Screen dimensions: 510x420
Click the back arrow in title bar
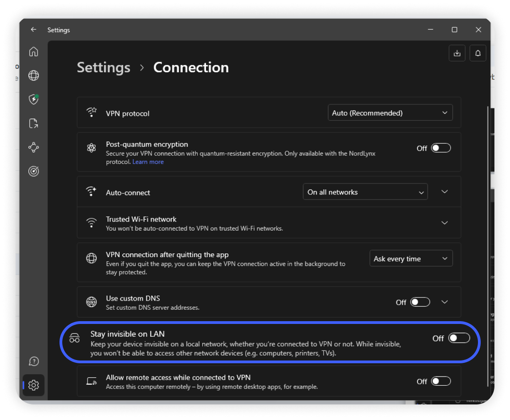point(33,30)
